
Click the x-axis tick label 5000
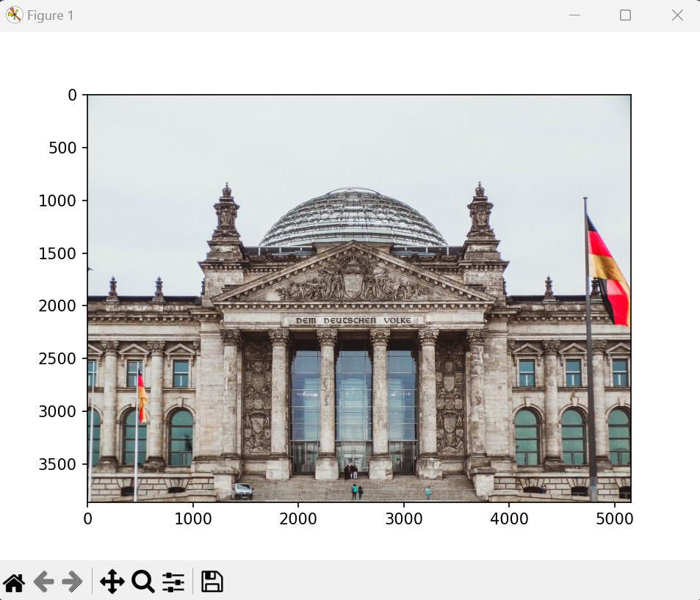point(614,518)
